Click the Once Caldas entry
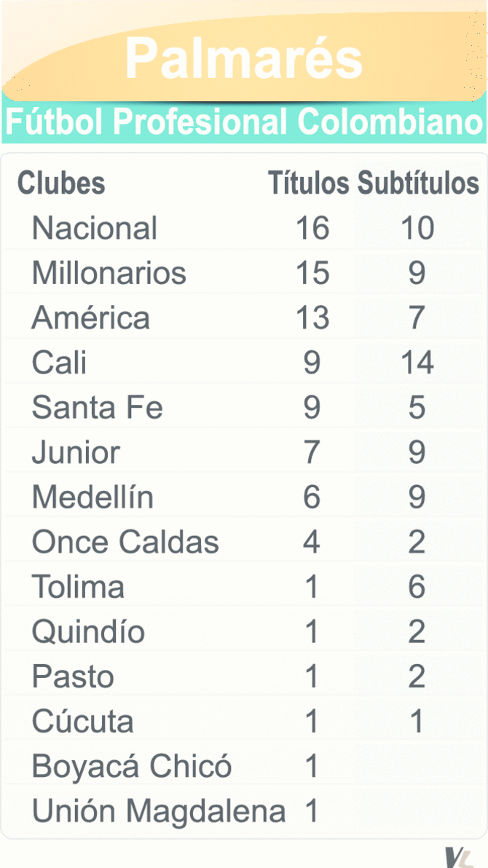This screenshot has height=868, width=488. pos(125,542)
